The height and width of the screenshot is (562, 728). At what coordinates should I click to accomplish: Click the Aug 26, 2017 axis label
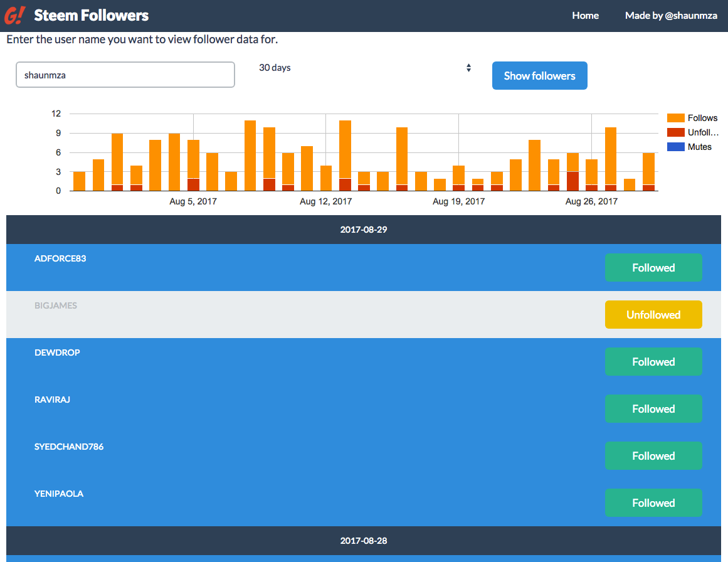[591, 201]
